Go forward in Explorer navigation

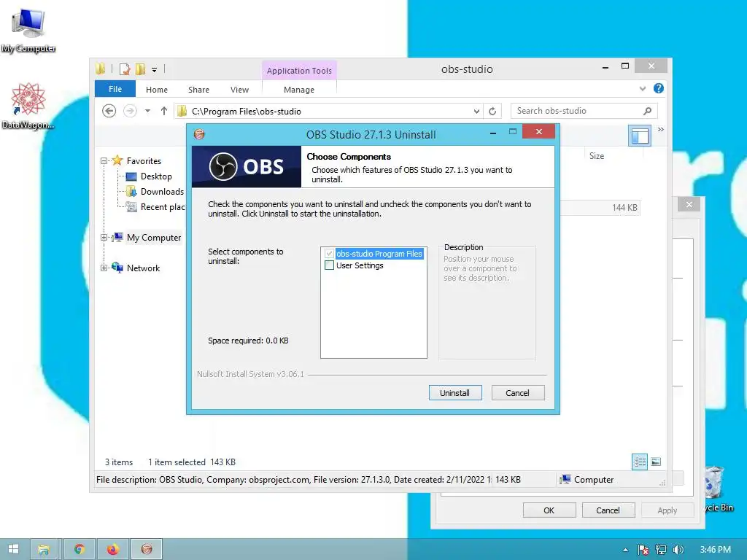pos(130,111)
